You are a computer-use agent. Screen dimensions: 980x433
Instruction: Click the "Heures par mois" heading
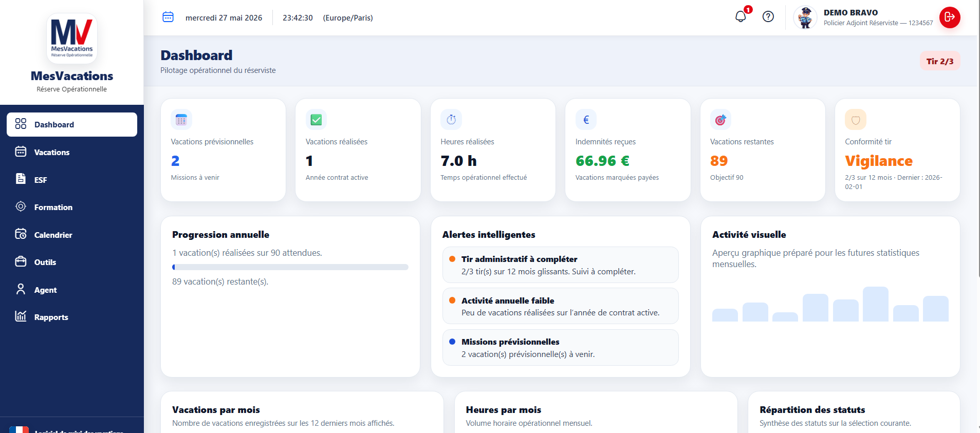(x=504, y=409)
